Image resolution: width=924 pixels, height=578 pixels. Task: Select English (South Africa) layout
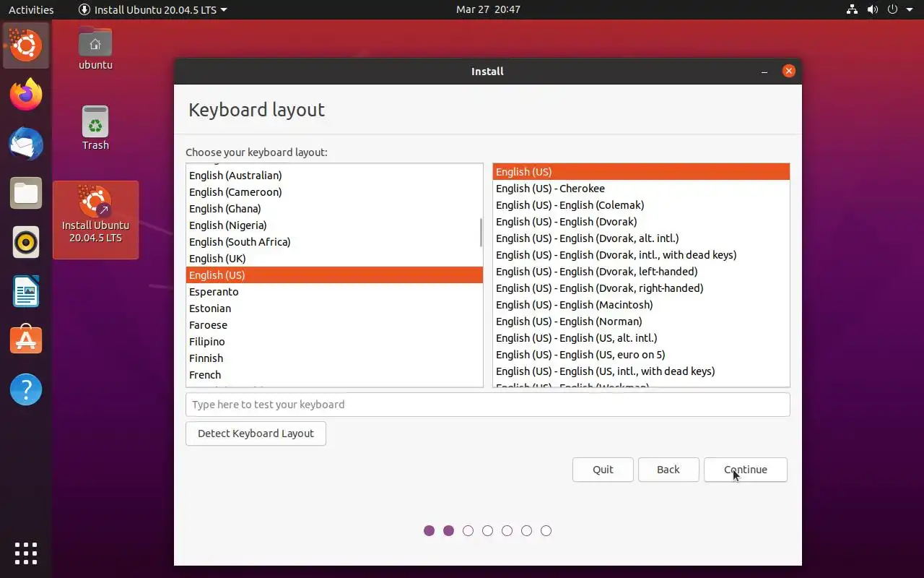pos(334,242)
